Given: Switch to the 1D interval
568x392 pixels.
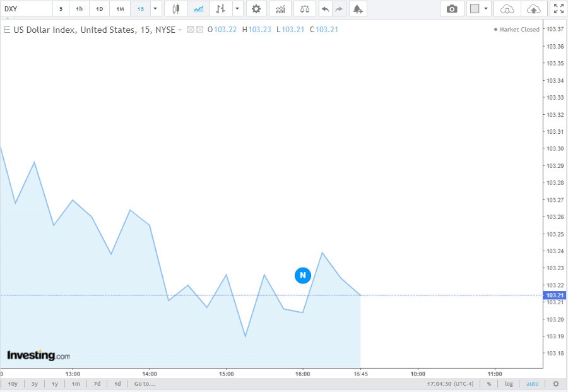Looking at the screenshot, I should [99, 9].
